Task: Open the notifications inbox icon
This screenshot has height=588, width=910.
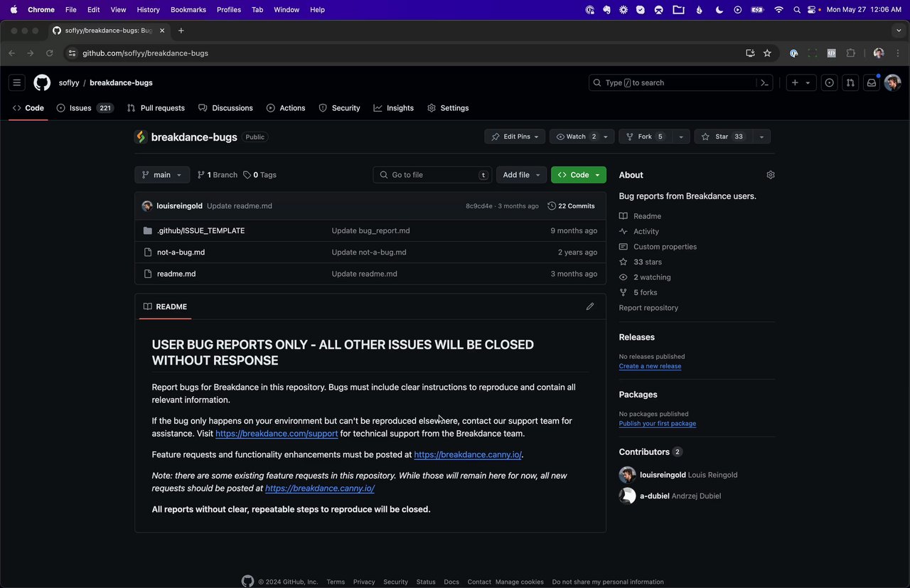Action: click(x=871, y=82)
